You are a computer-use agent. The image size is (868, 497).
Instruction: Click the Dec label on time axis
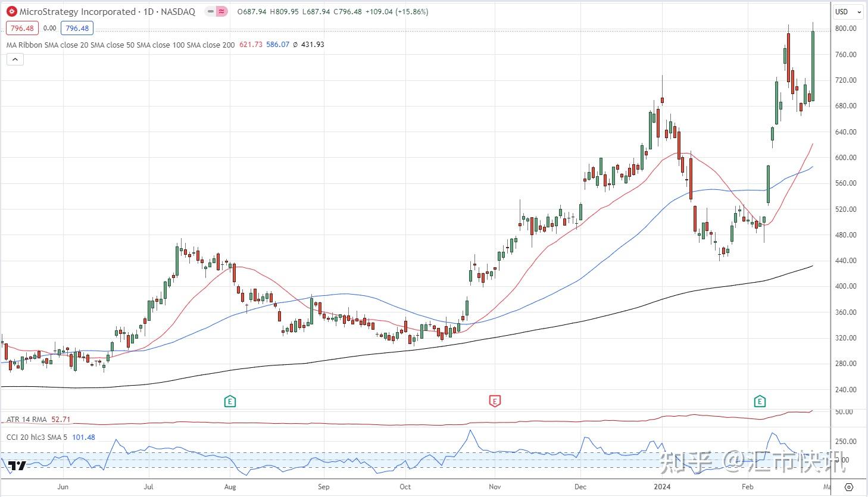coord(580,486)
